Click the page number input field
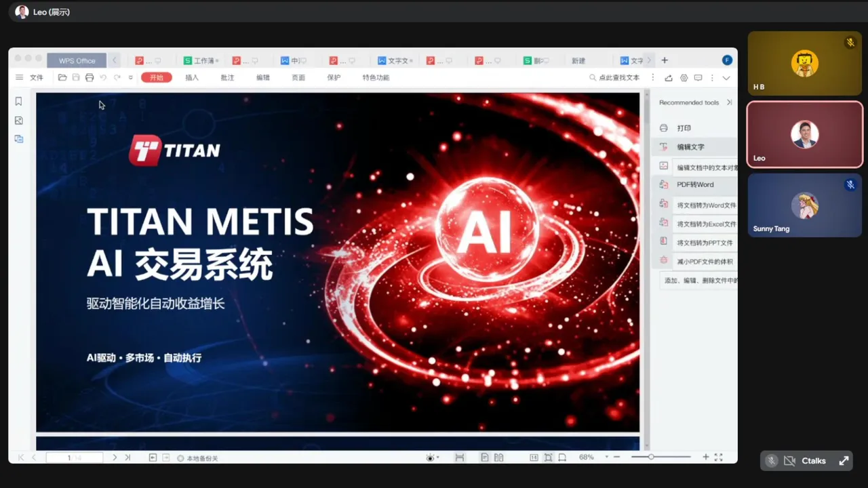Viewport: 868px width, 488px height. [x=74, y=457]
